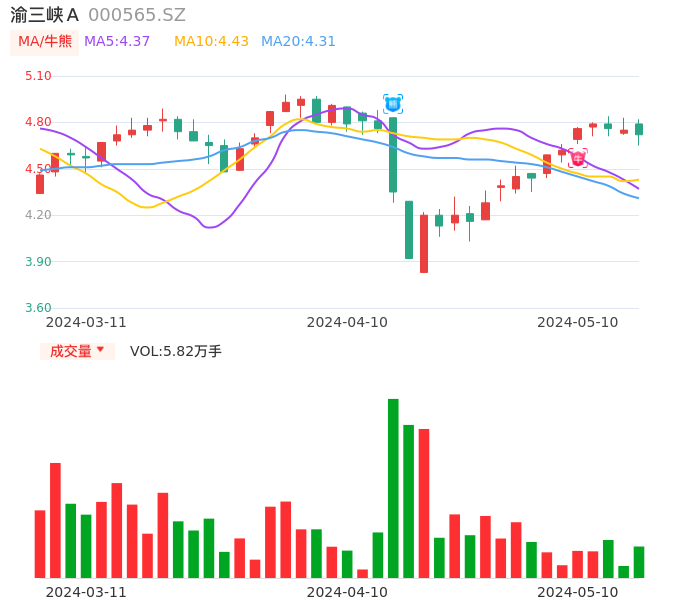Click the 3.60 price axis label
Screen dimensions: 686x606
(x=38, y=308)
